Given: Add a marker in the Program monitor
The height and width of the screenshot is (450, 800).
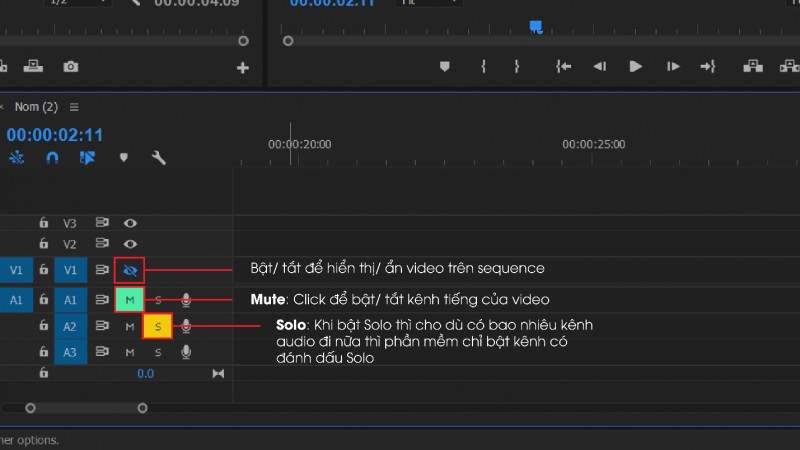Looking at the screenshot, I should (x=444, y=66).
